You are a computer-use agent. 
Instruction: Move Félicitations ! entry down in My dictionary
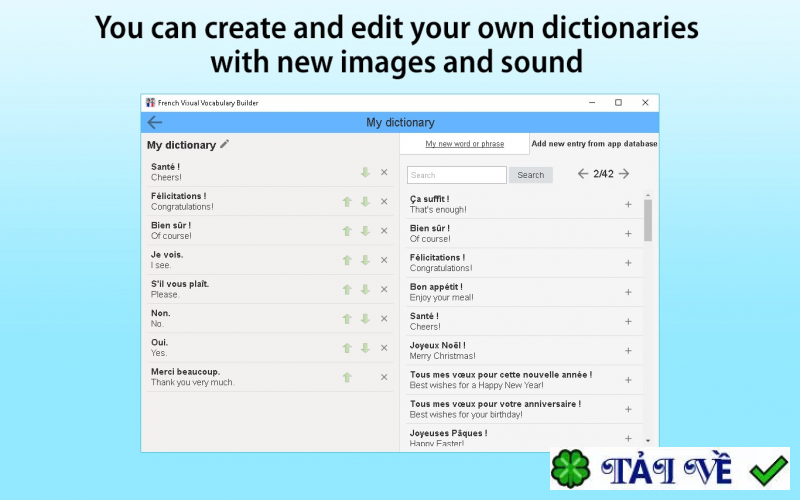pos(365,202)
